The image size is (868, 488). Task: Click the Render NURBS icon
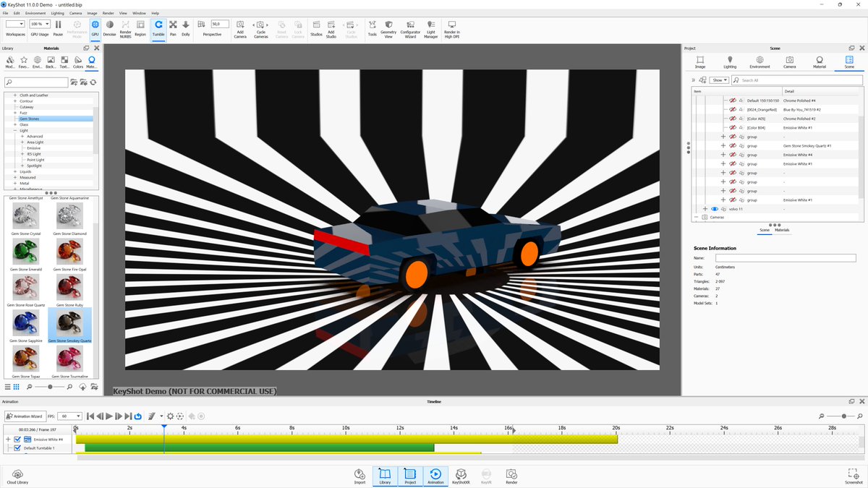(x=125, y=28)
